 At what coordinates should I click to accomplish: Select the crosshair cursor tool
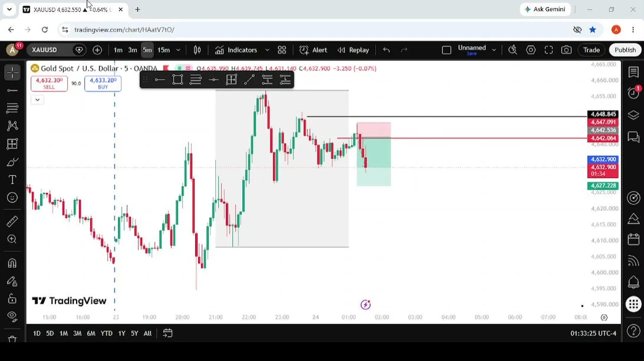(x=13, y=73)
